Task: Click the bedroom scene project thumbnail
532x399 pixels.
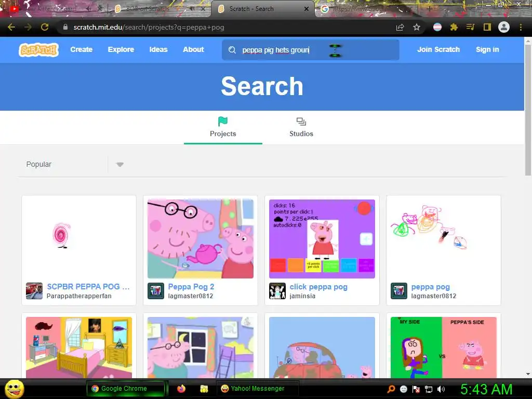Action: pos(79,348)
